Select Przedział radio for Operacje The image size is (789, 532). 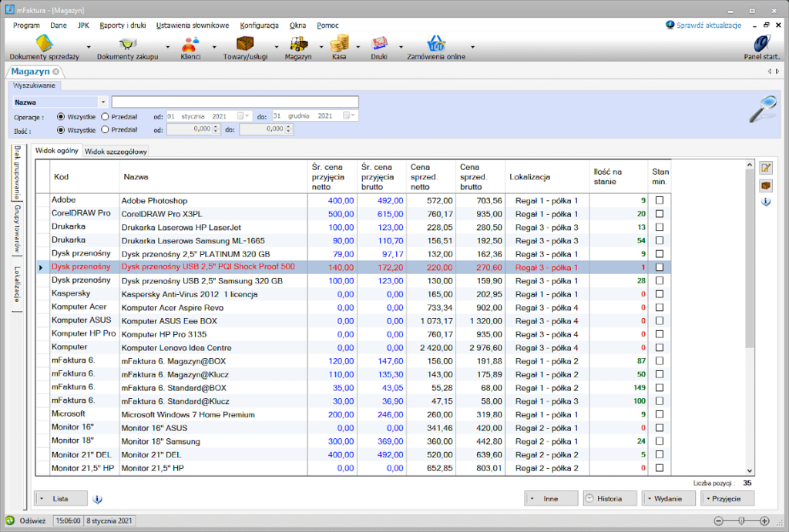pyautogui.click(x=105, y=117)
